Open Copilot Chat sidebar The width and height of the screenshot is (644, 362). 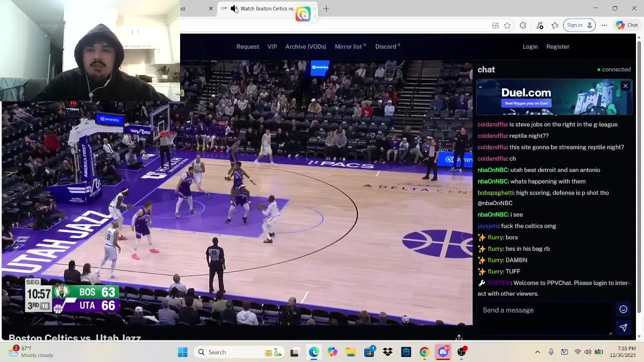tap(627, 25)
